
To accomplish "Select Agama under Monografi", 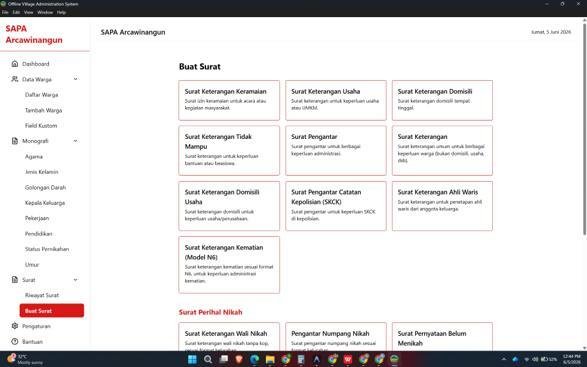I will [x=34, y=157].
